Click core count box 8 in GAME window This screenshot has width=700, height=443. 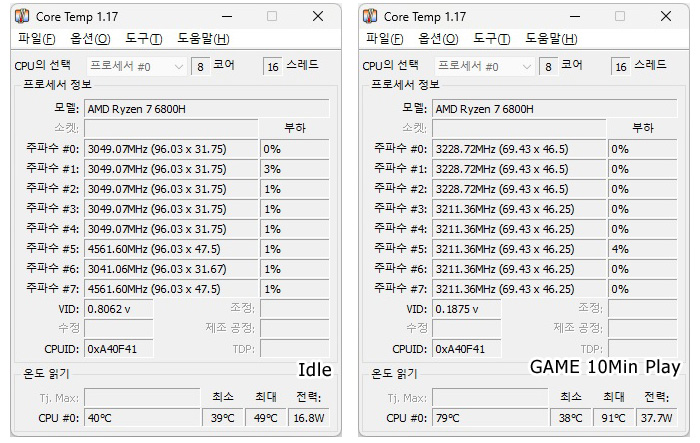[x=549, y=67]
